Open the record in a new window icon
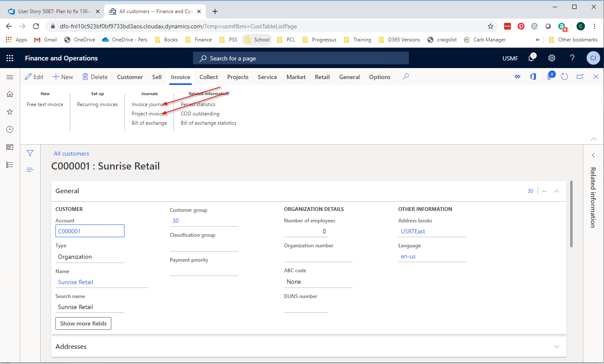The image size is (604, 364). coord(579,77)
